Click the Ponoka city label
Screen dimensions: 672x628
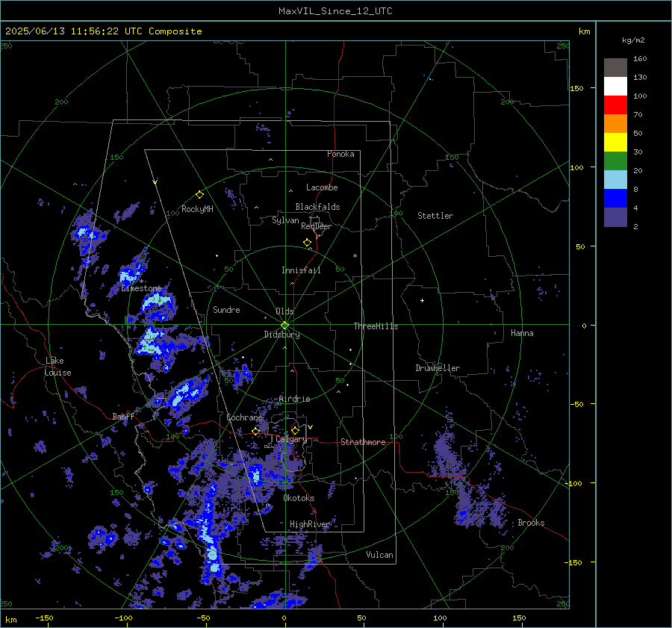[x=340, y=154]
